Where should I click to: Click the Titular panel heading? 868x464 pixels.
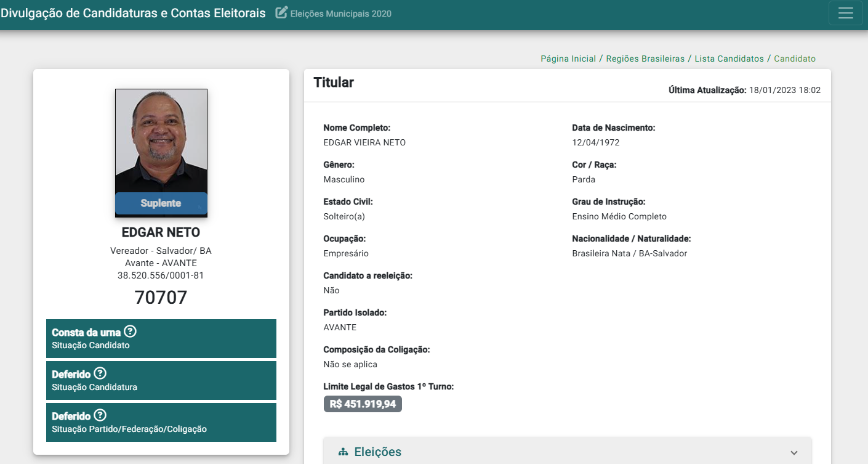tap(334, 83)
